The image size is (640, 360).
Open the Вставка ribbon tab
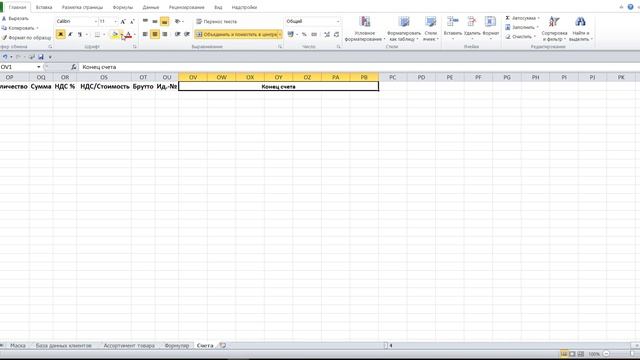(x=44, y=7)
